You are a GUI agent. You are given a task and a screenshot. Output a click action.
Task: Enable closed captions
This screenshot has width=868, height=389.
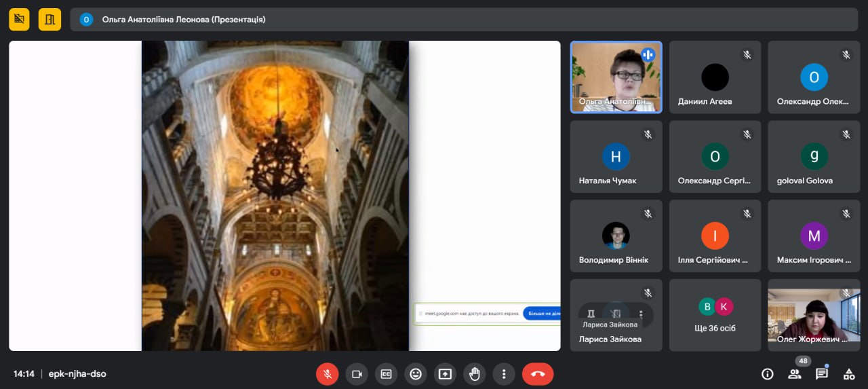click(386, 374)
